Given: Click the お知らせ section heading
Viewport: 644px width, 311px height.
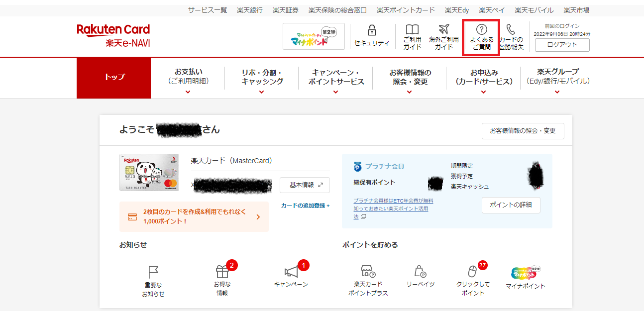Looking at the screenshot, I should point(133,245).
